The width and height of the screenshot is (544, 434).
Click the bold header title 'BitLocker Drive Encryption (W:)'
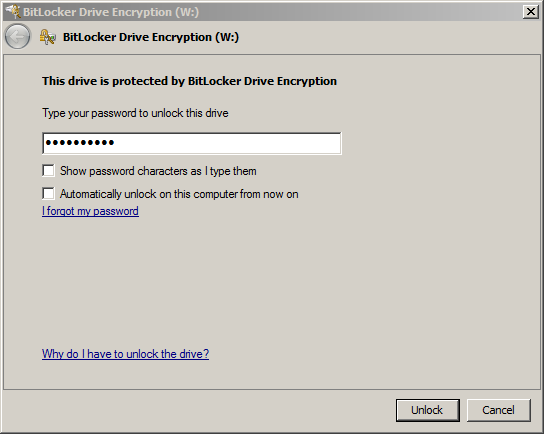(151, 37)
